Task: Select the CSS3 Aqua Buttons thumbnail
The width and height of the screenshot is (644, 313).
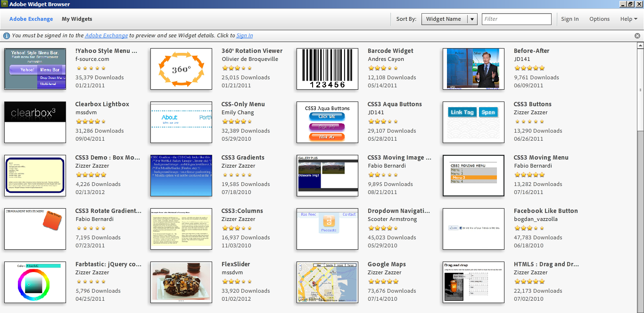Action: (328, 122)
